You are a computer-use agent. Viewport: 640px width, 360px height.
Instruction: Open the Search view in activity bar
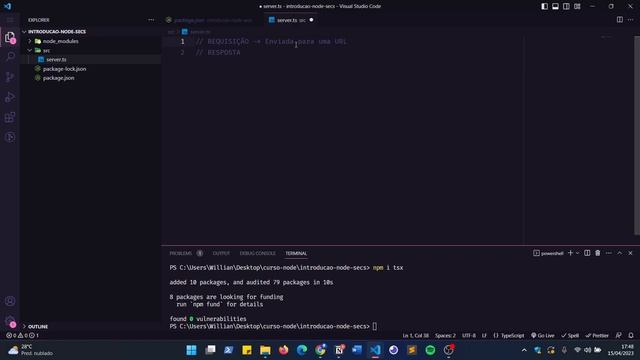[x=10, y=56]
